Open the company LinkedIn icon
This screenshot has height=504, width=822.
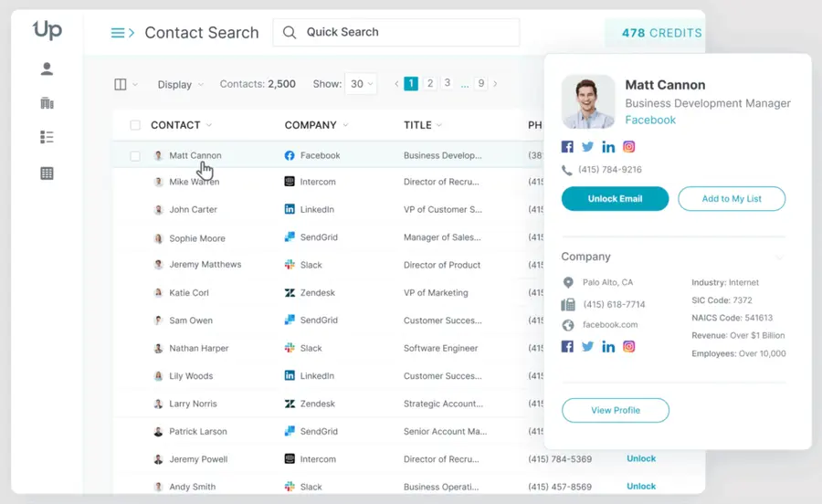[608, 346]
